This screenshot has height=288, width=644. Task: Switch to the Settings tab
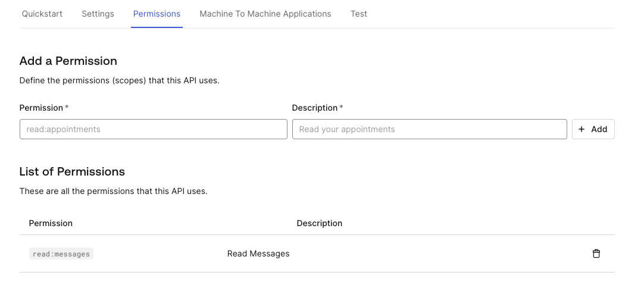98,14
